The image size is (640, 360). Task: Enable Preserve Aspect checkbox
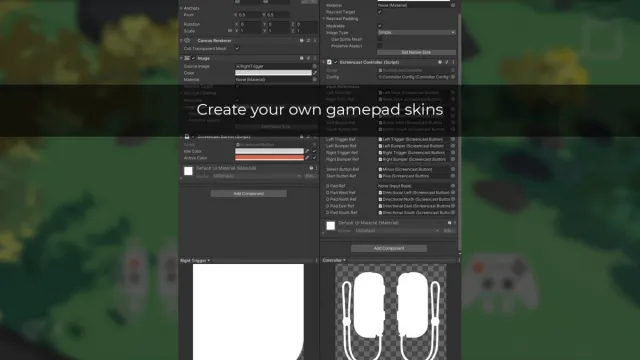tap(380, 46)
